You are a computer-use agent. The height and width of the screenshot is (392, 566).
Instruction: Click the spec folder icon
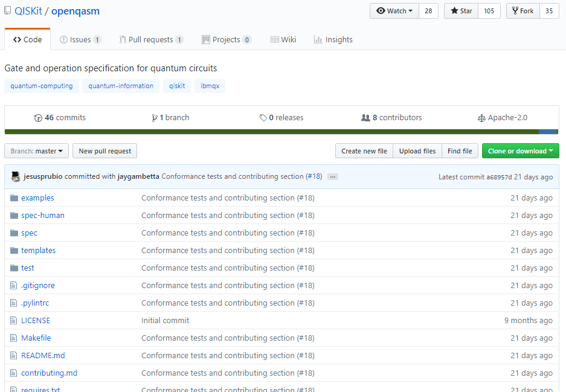tap(14, 233)
